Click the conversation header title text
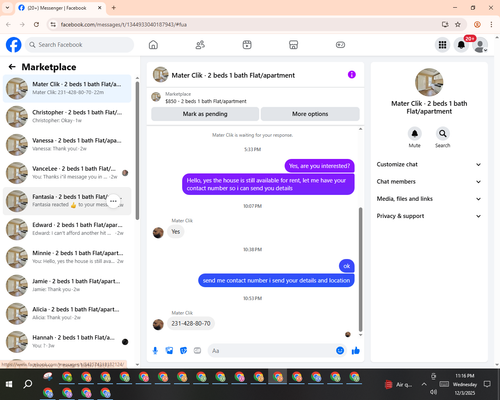This screenshot has width=500, height=400. coord(233,75)
